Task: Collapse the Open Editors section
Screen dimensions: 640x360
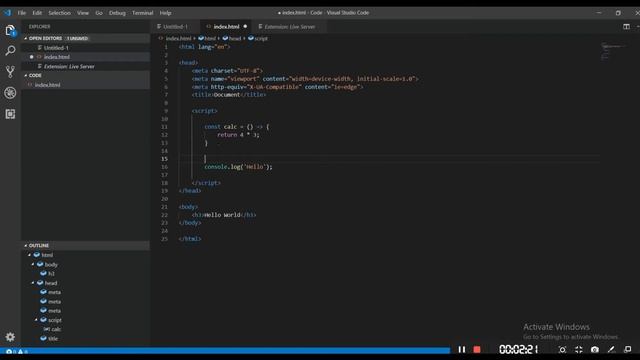Action: (26, 38)
